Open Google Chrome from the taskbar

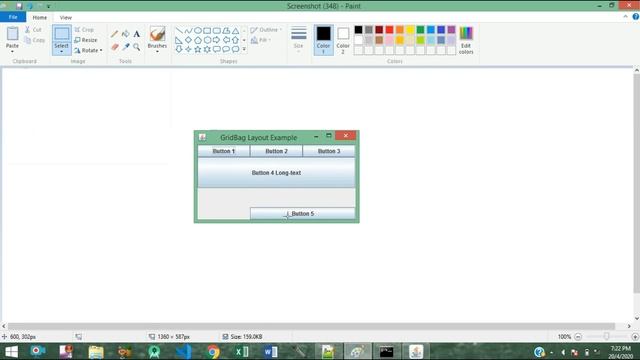point(213,351)
